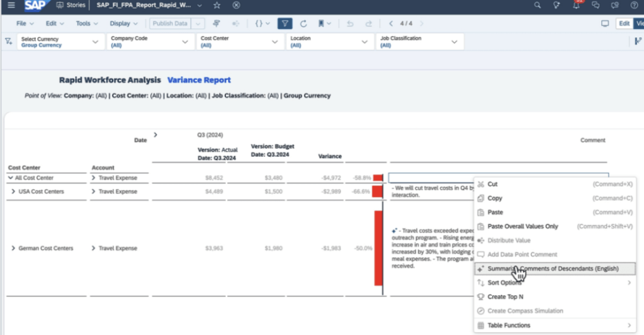Select Summarize Comments of Descendants option
The image size is (644, 335).
coord(553,269)
